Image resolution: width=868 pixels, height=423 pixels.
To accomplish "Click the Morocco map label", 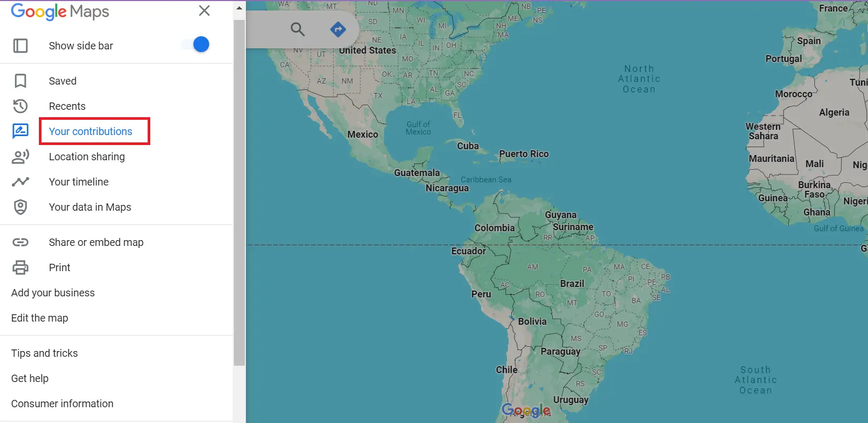I will pyautogui.click(x=793, y=94).
